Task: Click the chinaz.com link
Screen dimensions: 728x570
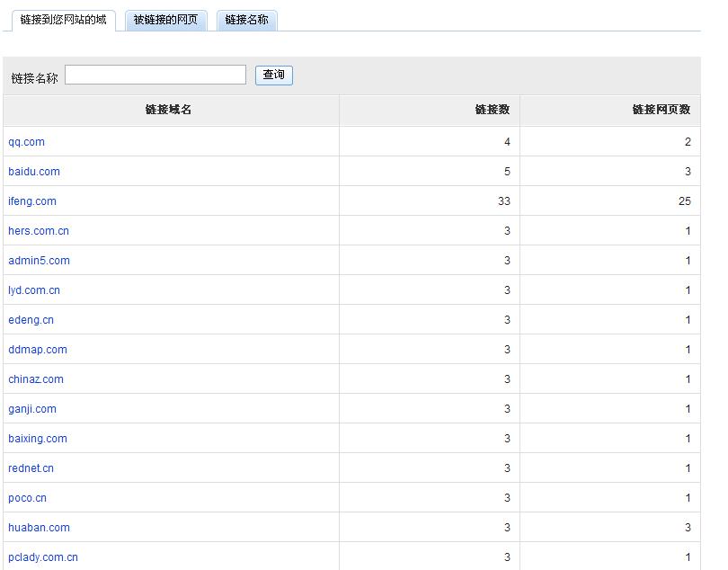Action: pos(36,379)
